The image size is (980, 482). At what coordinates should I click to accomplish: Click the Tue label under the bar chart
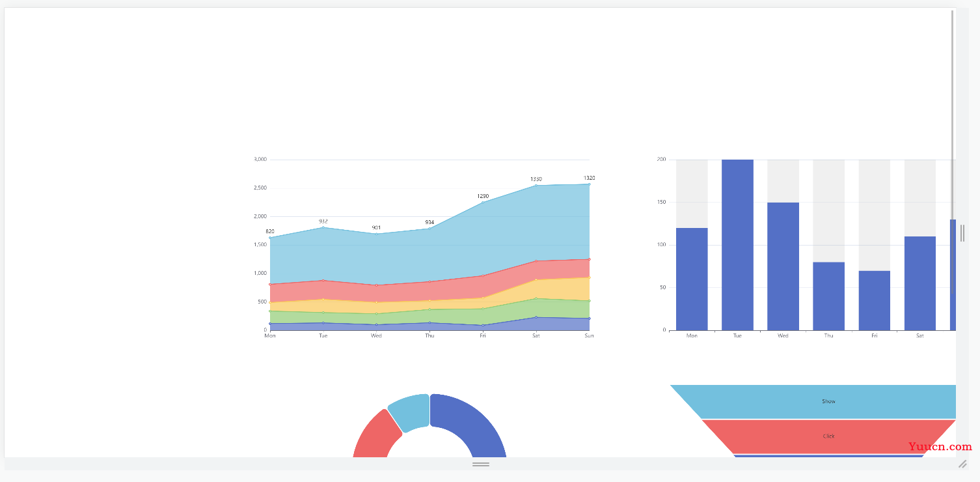737,336
